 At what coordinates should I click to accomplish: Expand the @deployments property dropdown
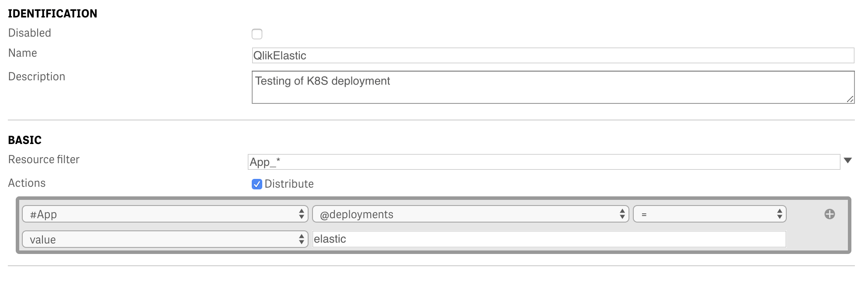coord(470,214)
